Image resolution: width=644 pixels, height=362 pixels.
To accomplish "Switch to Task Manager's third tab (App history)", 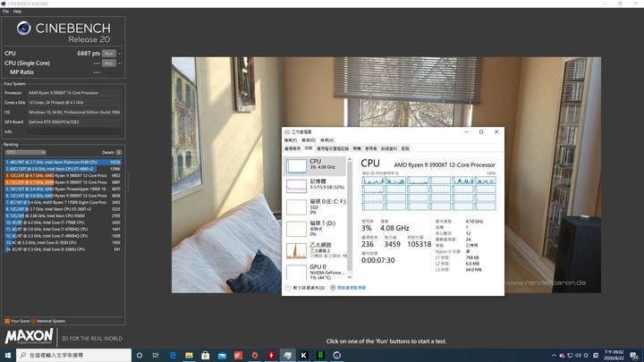I will pyautogui.click(x=333, y=148).
